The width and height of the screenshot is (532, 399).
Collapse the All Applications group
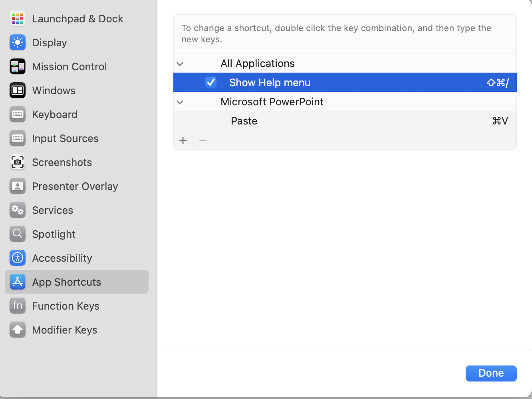[180, 64]
